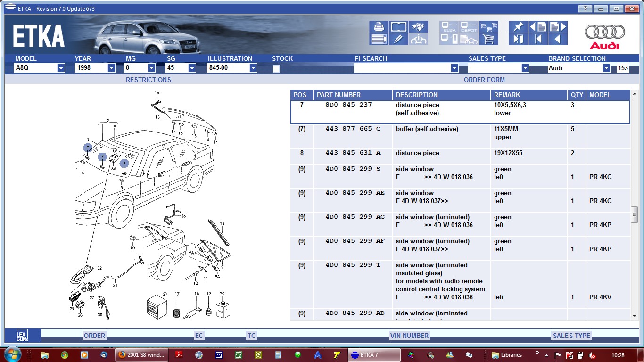Select part number 4D0 845 299 S
The width and height of the screenshot is (644, 362).
(353, 169)
